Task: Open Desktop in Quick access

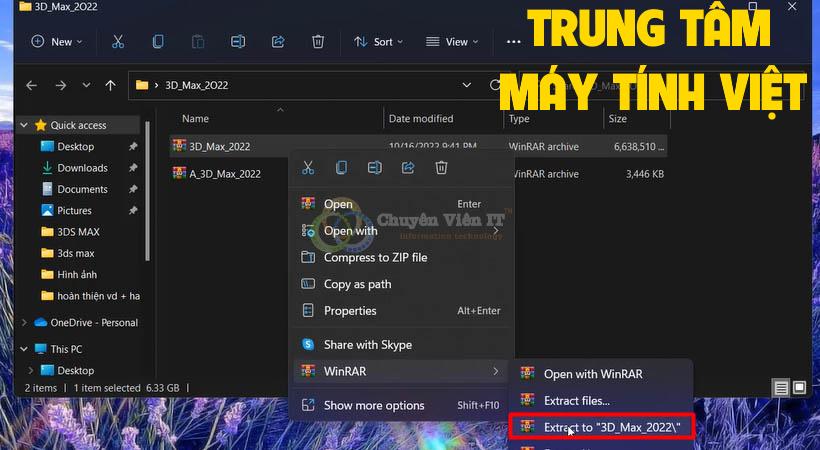Action: [75, 147]
